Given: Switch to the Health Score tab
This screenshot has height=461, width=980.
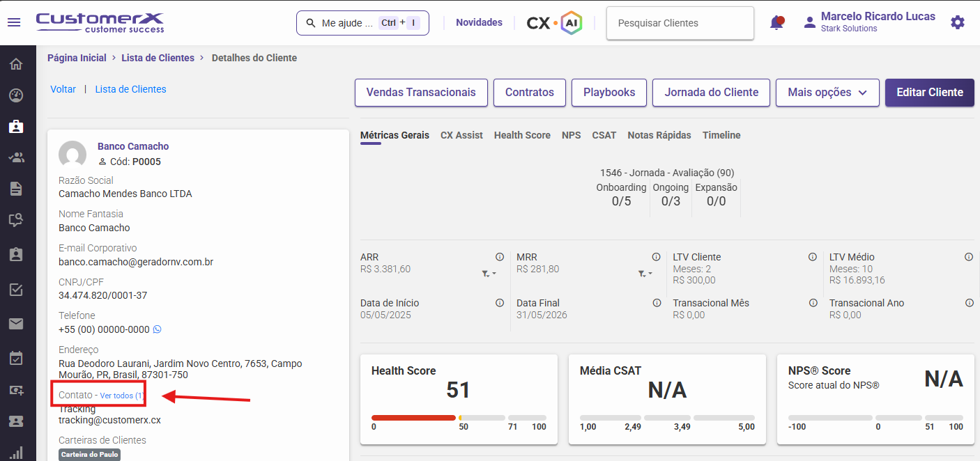Looking at the screenshot, I should pos(522,135).
